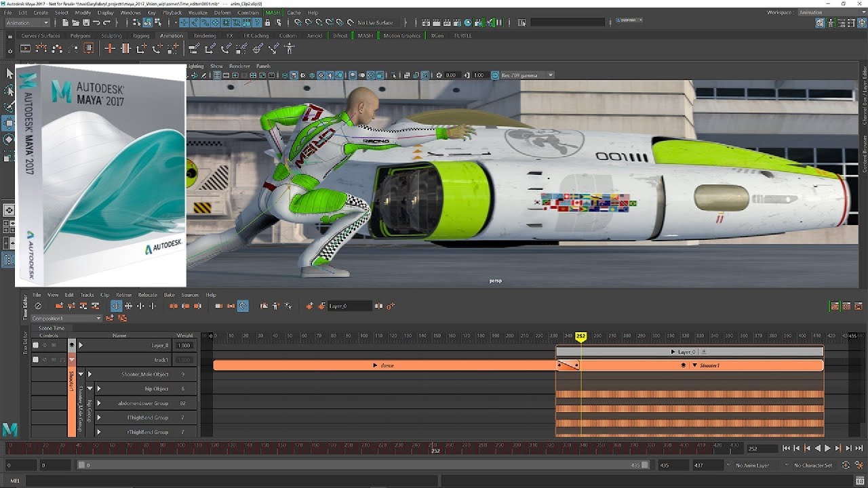
Task: Click the Add Animation Layer icon
Action: 309,306
